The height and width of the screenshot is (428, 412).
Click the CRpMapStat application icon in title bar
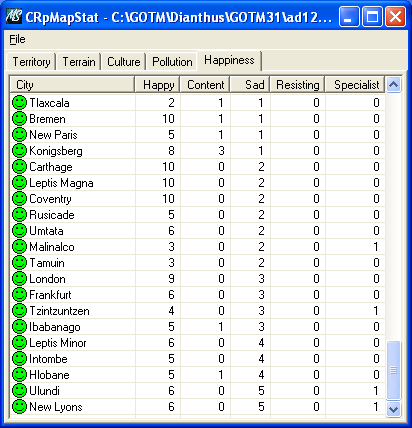[x=14, y=16]
